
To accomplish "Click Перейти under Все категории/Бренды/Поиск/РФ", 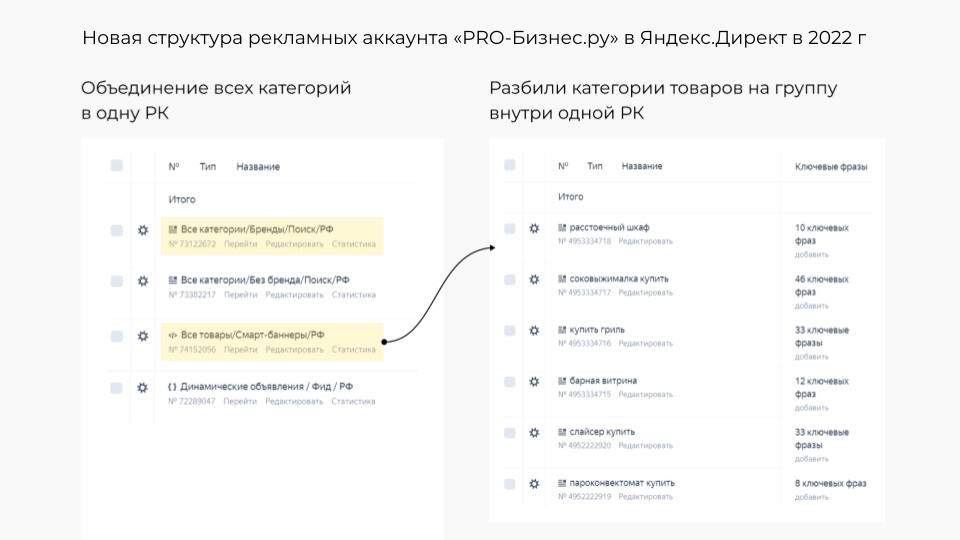I will point(241,244).
